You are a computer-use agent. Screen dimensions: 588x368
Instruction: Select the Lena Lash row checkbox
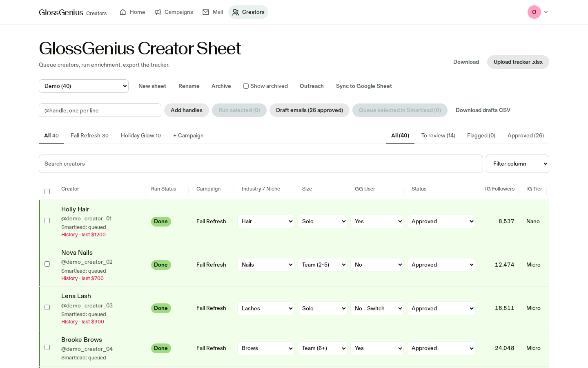47,307
